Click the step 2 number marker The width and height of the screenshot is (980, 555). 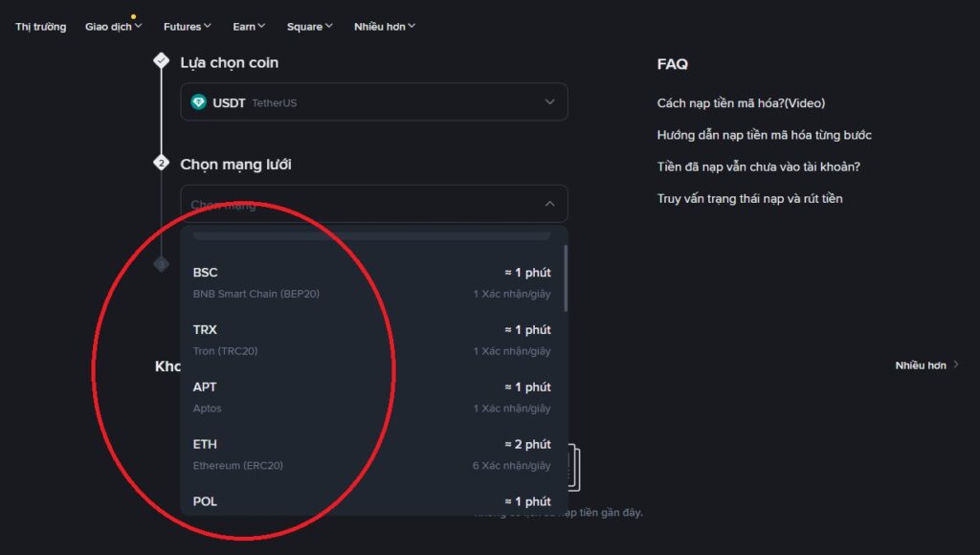(162, 163)
